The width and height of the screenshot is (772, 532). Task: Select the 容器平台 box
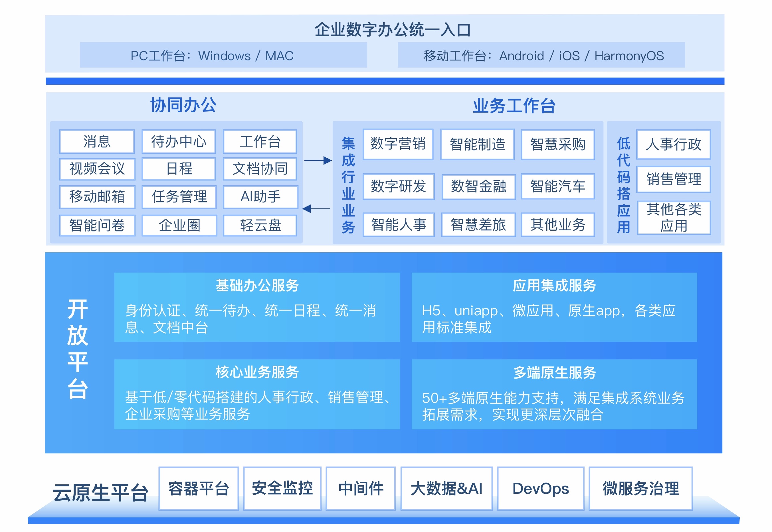(x=199, y=489)
